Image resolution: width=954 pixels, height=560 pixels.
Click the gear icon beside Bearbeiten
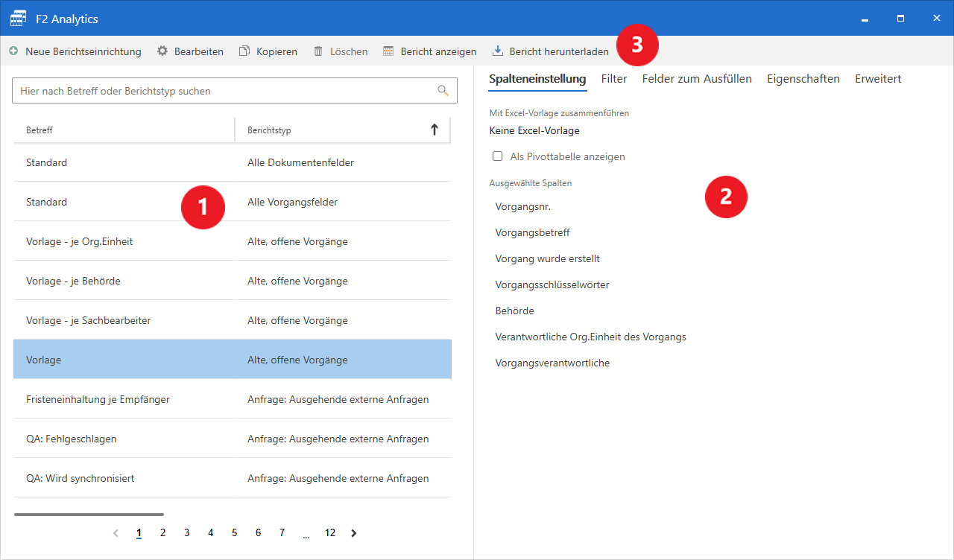(162, 51)
